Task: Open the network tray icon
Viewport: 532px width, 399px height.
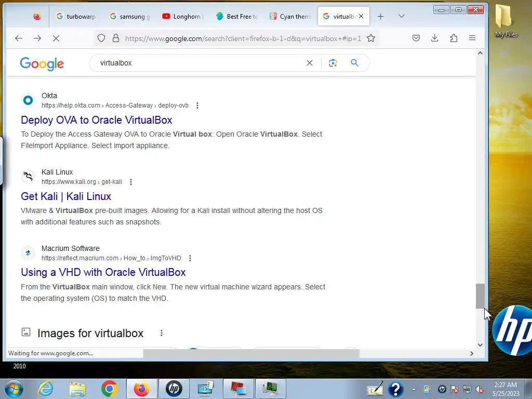Action: [467, 390]
